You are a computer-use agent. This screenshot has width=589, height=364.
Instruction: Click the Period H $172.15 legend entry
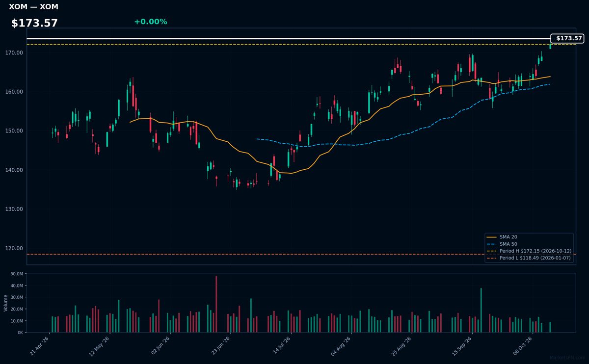pos(529,251)
